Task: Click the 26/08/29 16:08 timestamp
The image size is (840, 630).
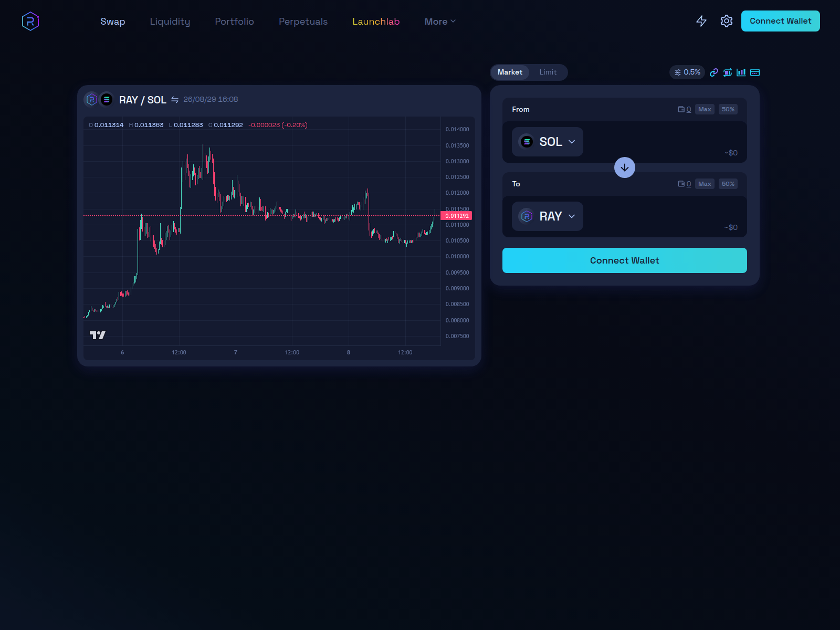Action: tap(211, 99)
